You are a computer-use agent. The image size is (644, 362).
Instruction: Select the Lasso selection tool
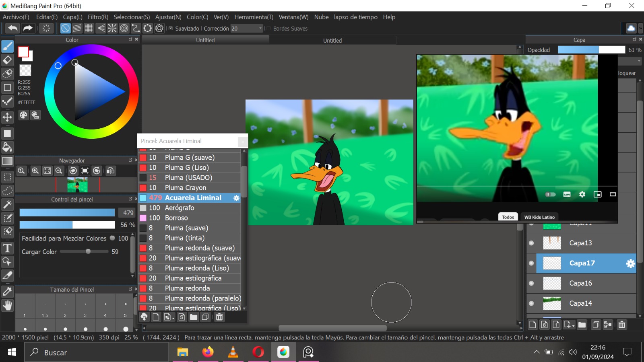pyautogui.click(x=7, y=191)
